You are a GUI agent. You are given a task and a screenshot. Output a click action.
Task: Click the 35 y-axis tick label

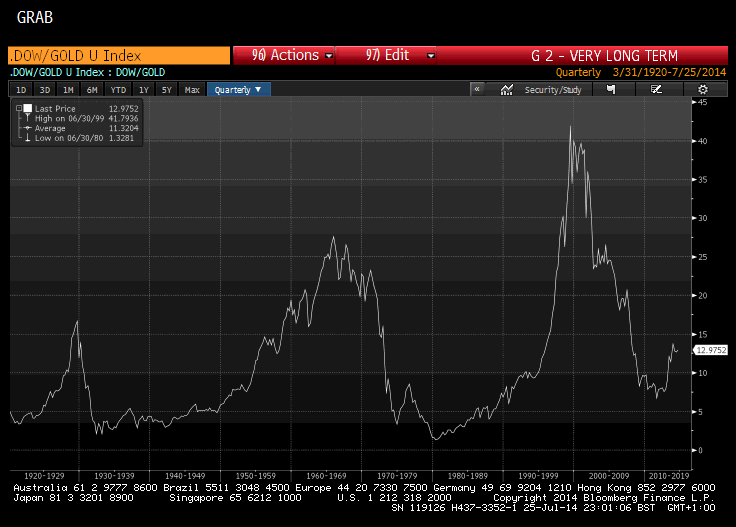[x=702, y=180]
